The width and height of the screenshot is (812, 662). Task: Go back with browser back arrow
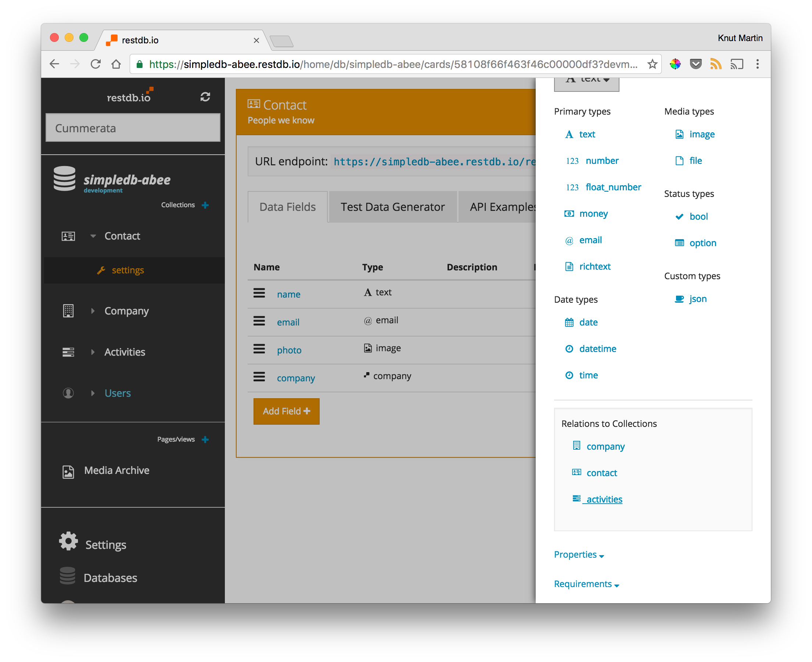(x=54, y=64)
